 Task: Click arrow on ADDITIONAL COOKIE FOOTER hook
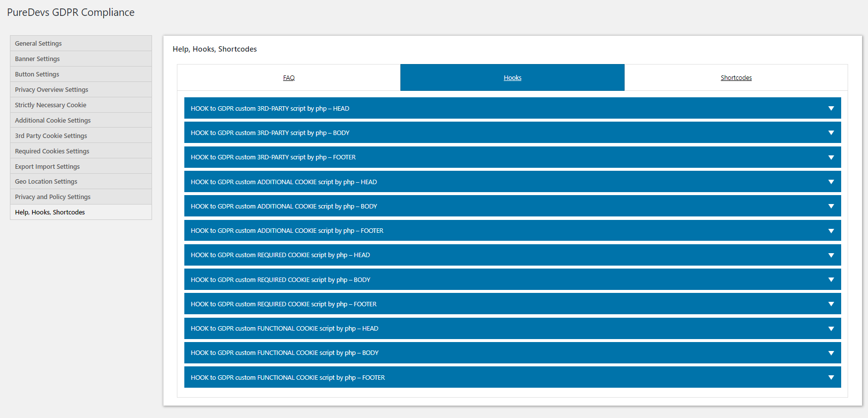[x=831, y=231]
